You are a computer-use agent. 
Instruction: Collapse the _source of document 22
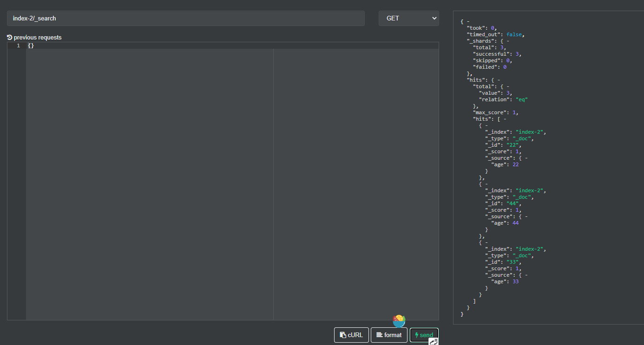(x=526, y=158)
